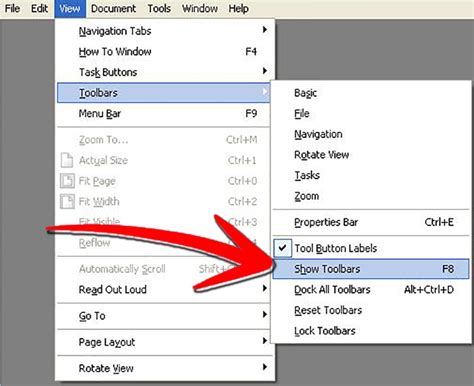Select Dock All Toolbars
The width and height of the screenshot is (474, 386).
tap(371, 289)
